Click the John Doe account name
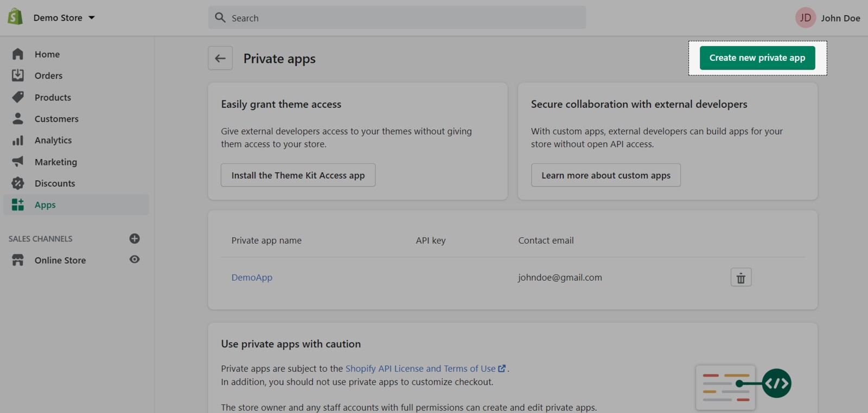This screenshot has height=413, width=868. 840,18
